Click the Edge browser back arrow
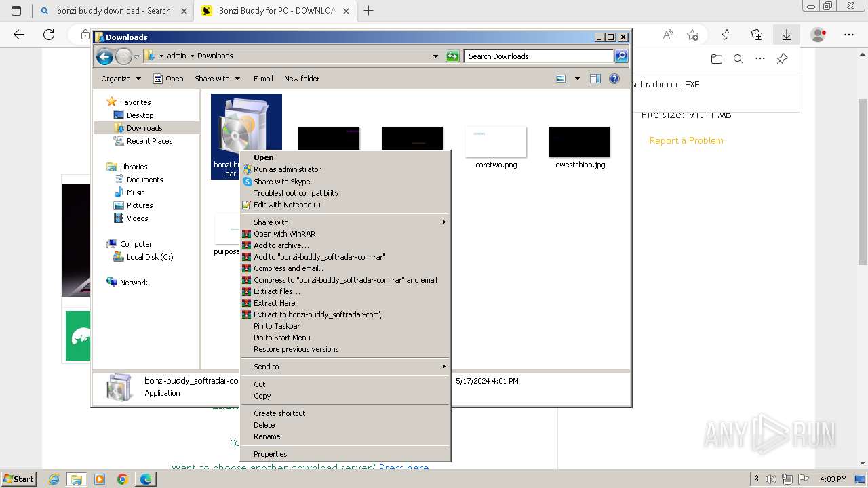This screenshot has height=488, width=868. click(19, 35)
